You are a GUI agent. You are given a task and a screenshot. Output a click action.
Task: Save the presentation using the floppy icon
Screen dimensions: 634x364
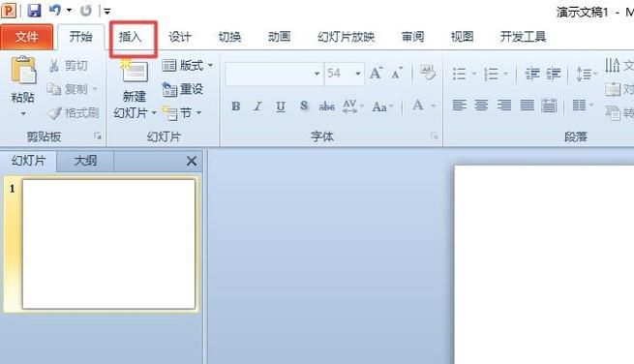pyautogui.click(x=35, y=11)
